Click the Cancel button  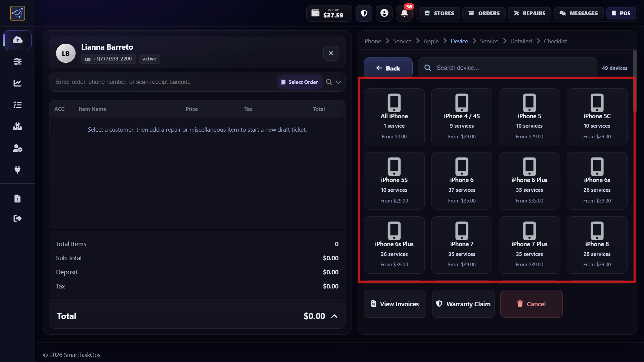coord(531,304)
